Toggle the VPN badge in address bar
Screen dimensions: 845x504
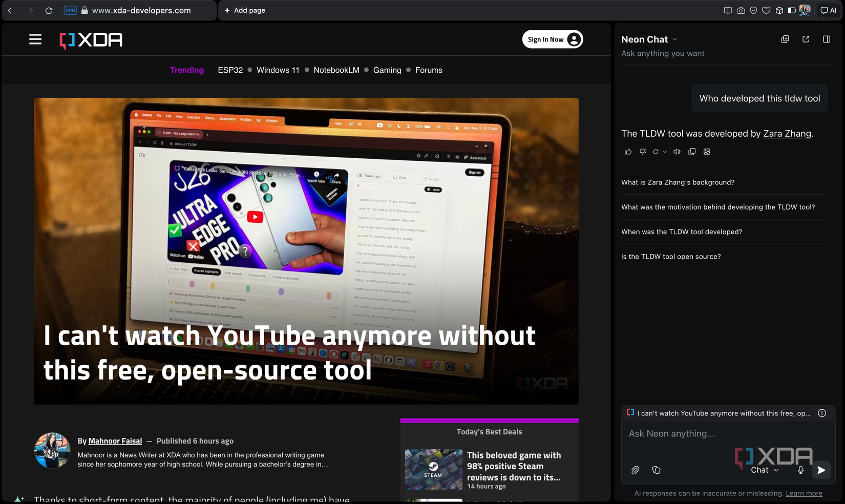pyautogui.click(x=70, y=10)
